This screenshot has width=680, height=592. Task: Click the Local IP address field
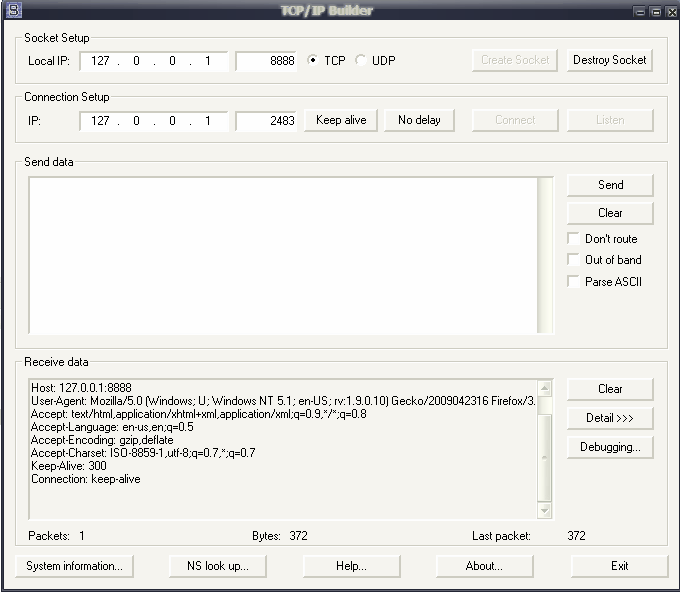click(154, 61)
